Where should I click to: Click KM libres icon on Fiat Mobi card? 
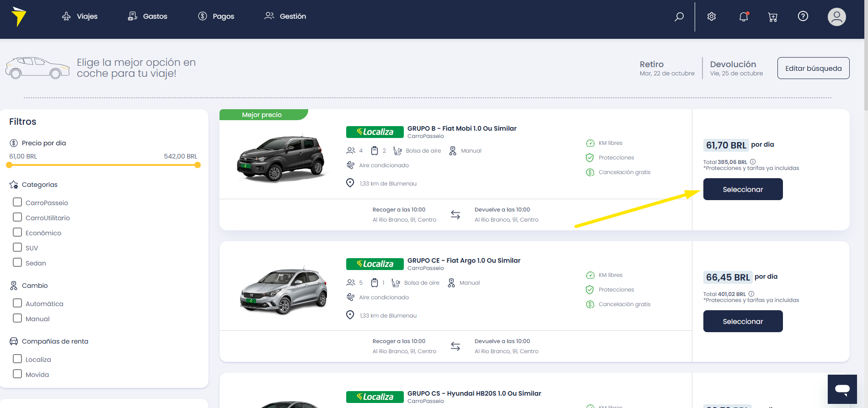590,143
